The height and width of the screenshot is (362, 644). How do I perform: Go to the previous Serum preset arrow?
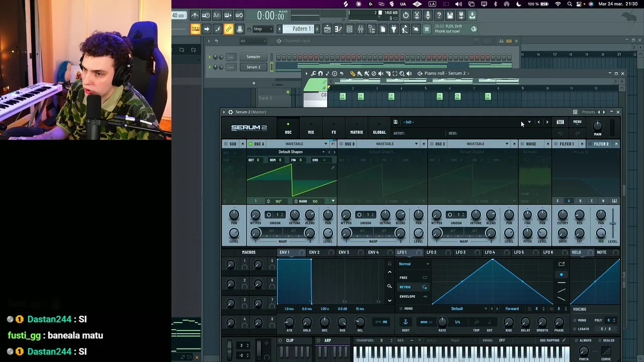coord(538,122)
